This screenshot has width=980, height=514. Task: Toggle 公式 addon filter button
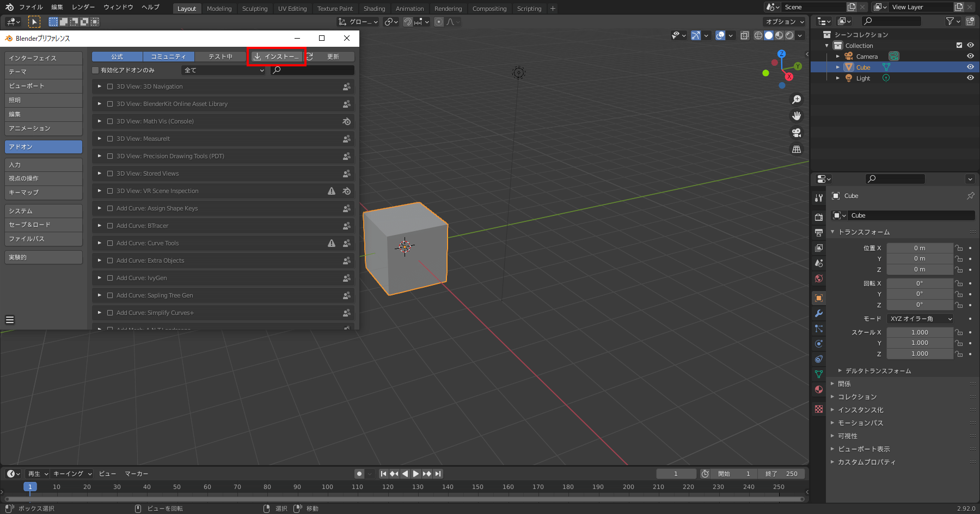coord(117,57)
